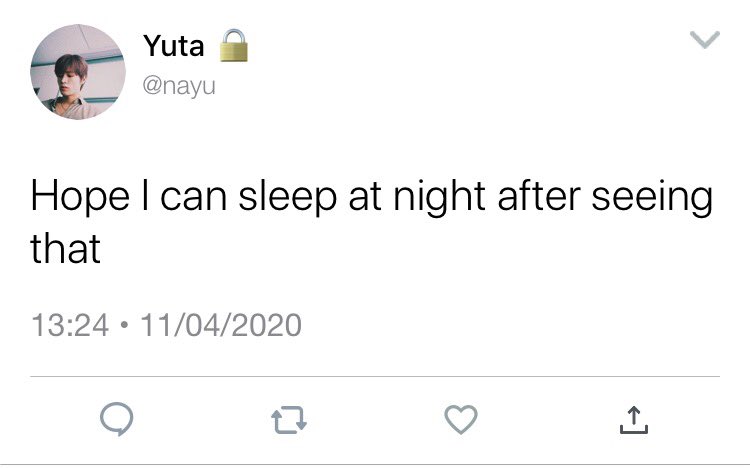Reply to Yuta's tweet via speech bubble icon

pyautogui.click(x=117, y=419)
